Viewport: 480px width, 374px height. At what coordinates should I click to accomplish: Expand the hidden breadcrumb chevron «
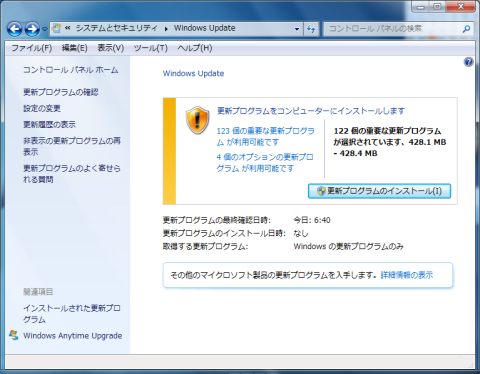coord(67,28)
